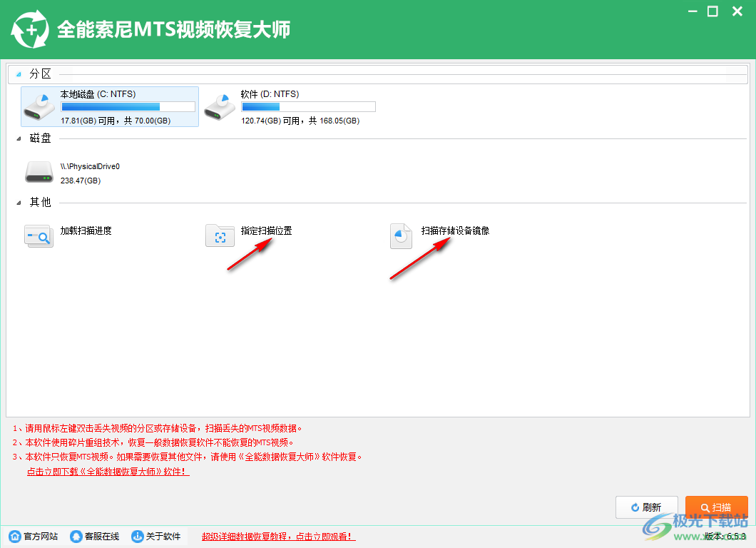
Task: Minimize the application window
Action: [693, 11]
